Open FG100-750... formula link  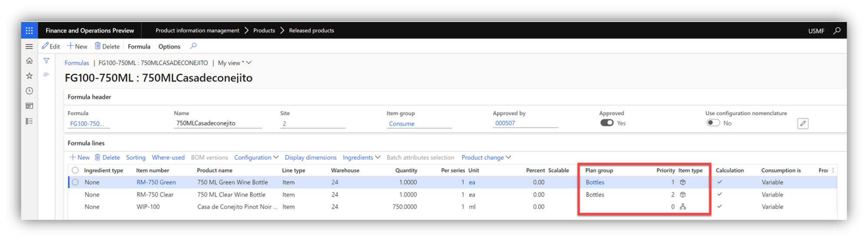(87, 124)
